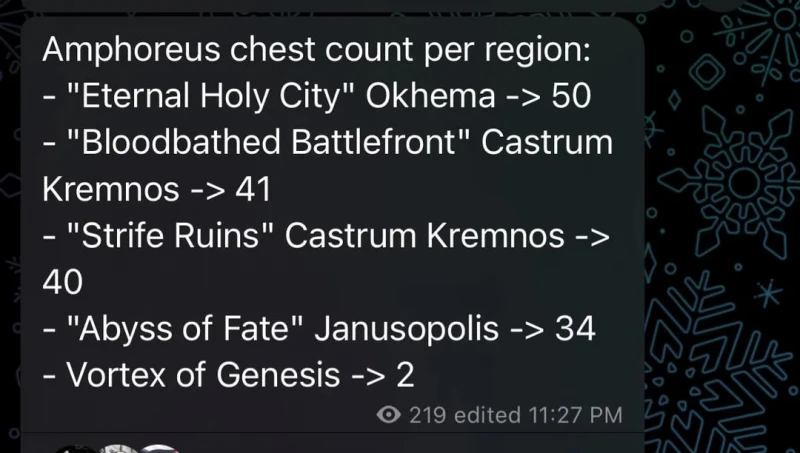This screenshot has width=800, height=453.
Task: Click the eye views icon
Action: pyautogui.click(x=388, y=415)
